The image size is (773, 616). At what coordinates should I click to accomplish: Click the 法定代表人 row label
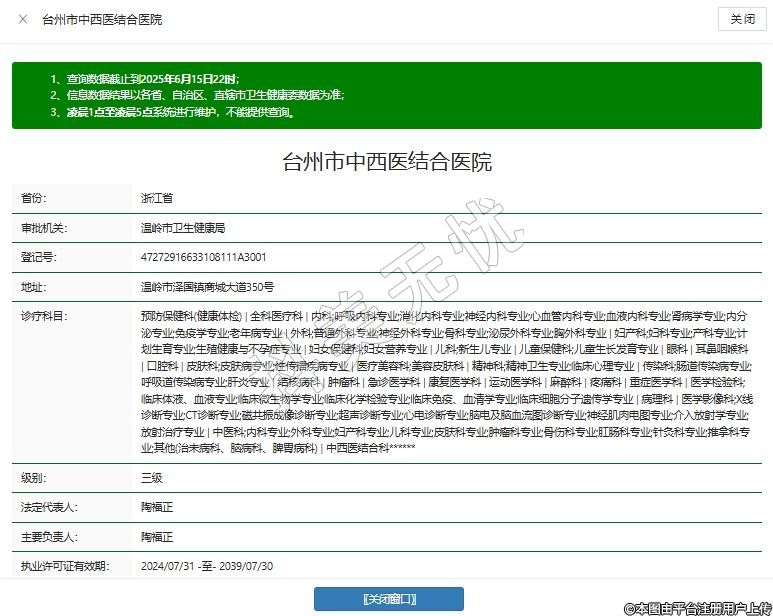49,507
